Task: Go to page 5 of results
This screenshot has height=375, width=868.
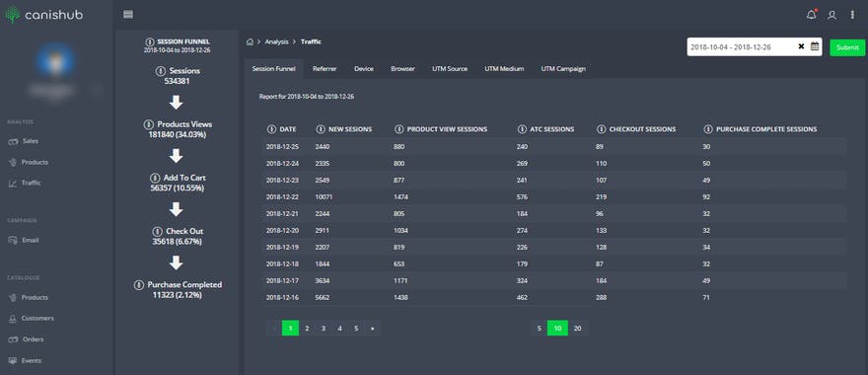Action: point(356,329)
